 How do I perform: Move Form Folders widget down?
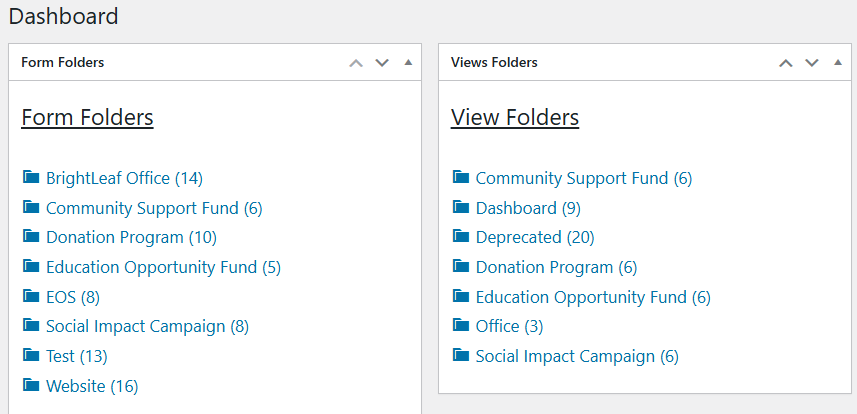(x=381, y=63)
